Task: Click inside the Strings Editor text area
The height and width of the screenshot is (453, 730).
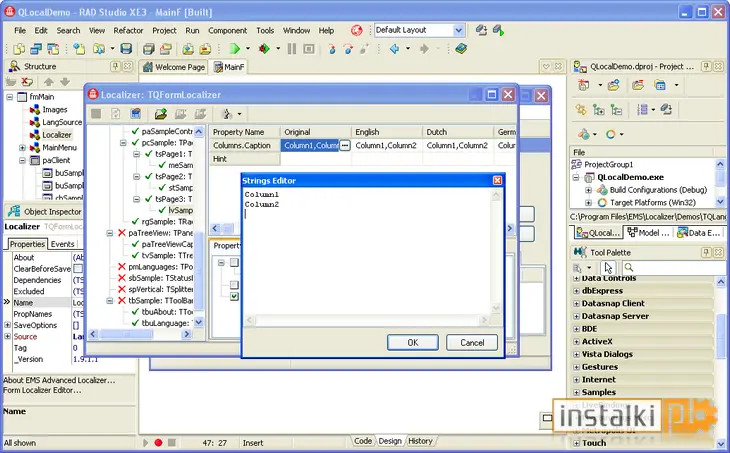Action: (x=367, y=251)
